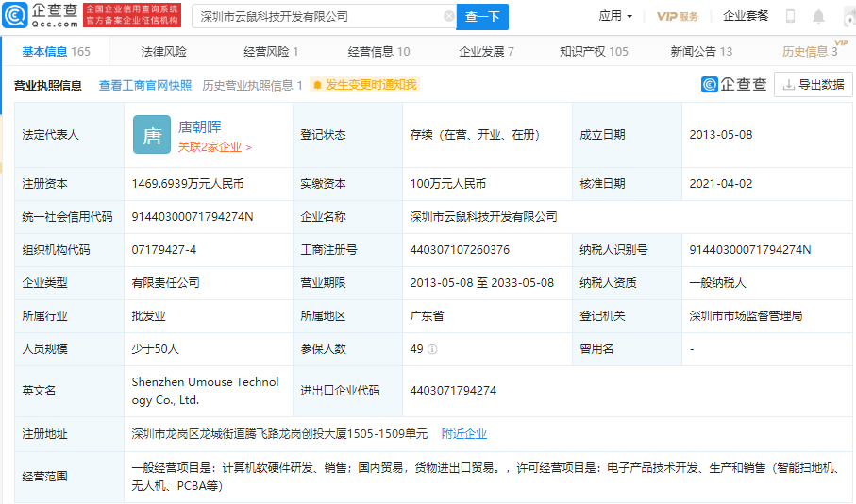The image size is (856, 504).
Task: Select credit code 91440300071794274N in 统一社会信用代码 row
Action: click(193, 217)
